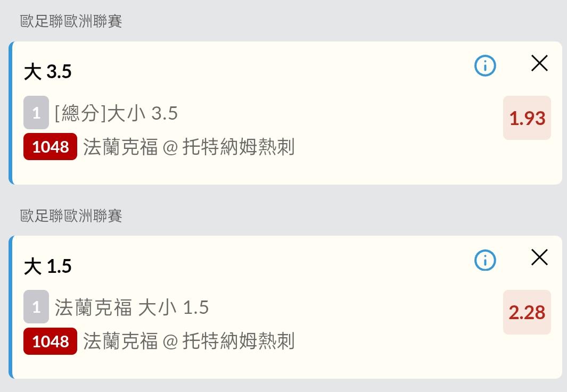This screenshot has width=567, height=392.
Task: Select the 大 1.5 bet title
Action: click(x=48, y=266)
